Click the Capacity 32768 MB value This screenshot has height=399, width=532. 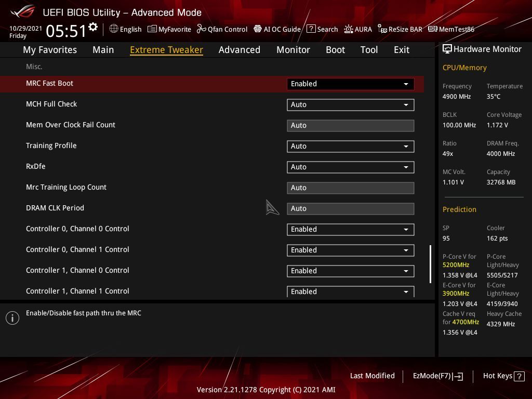coord(501,182)
